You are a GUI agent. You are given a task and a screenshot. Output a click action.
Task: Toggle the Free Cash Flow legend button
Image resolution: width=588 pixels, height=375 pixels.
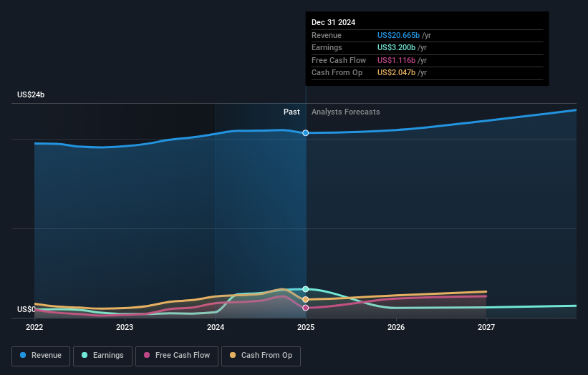pyautogui.click(x=177, y=356)
